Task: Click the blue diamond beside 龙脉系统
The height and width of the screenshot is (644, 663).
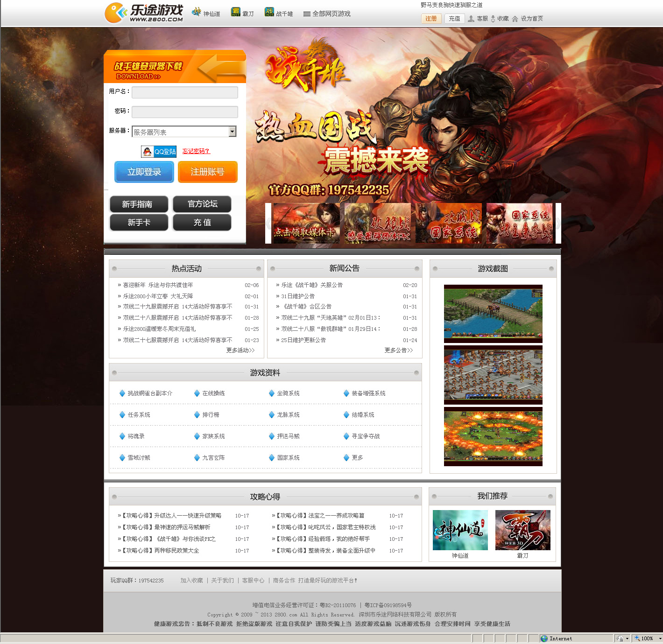Action: pos(272,415)
